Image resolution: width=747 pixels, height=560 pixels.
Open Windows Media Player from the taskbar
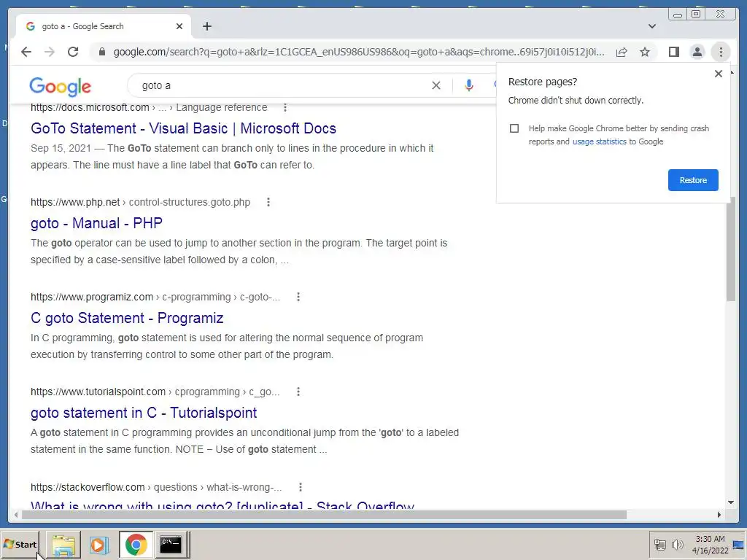[x=99, y=544]
